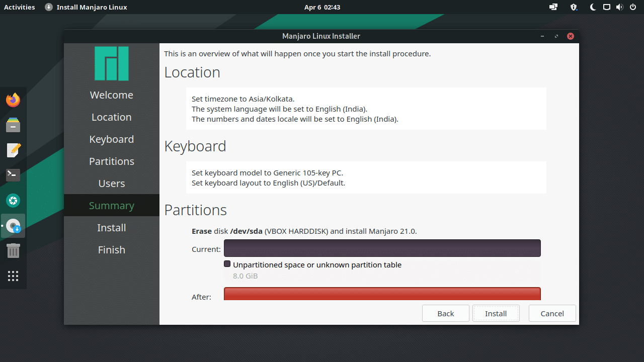
Task: Open the text editor from the dock
Action: [x=13, y=150]
